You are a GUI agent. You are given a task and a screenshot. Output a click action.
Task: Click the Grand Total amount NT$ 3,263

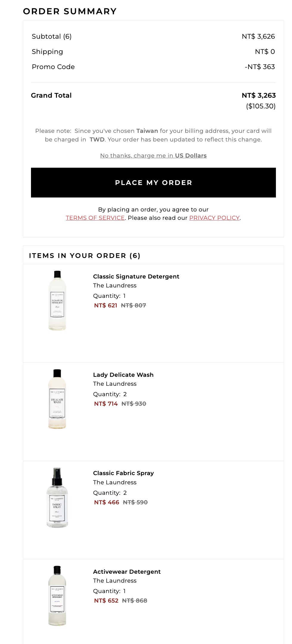[258, 95]
